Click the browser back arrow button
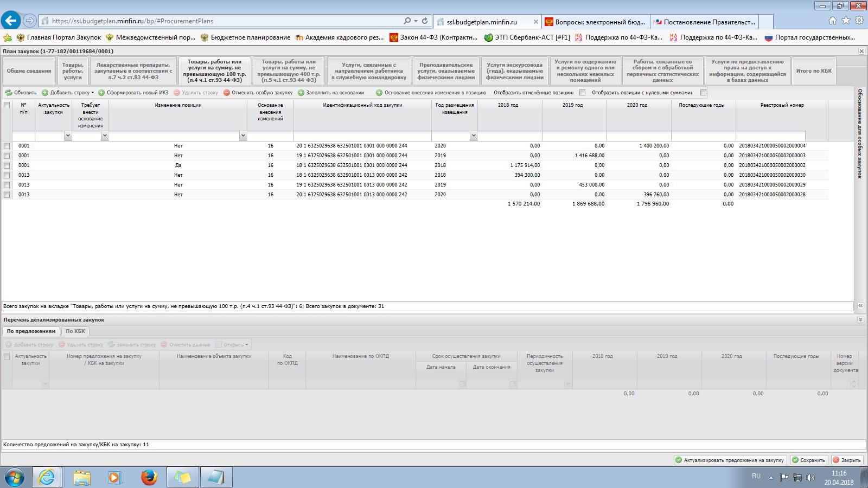Screen dimensions: 868x488 click(x=11, y=21)
